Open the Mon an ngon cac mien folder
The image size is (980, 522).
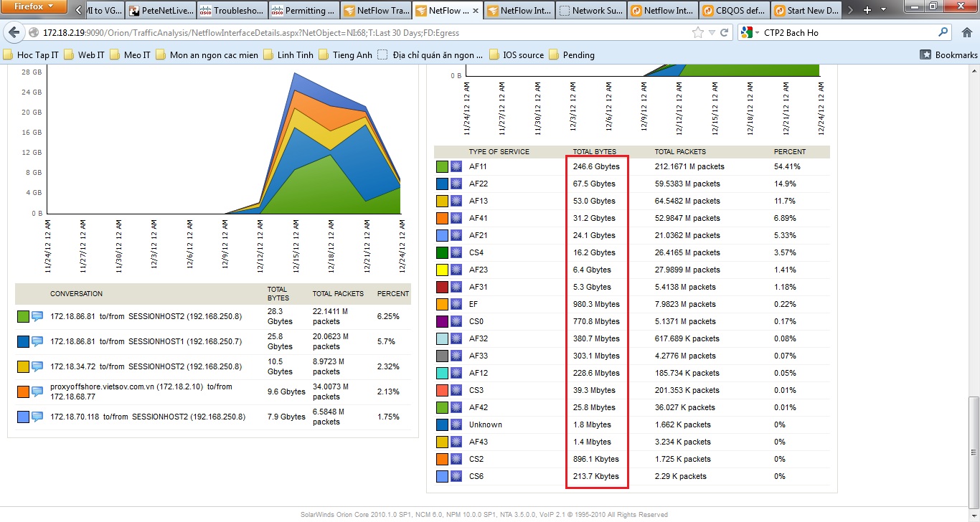[x=208, y=54]
